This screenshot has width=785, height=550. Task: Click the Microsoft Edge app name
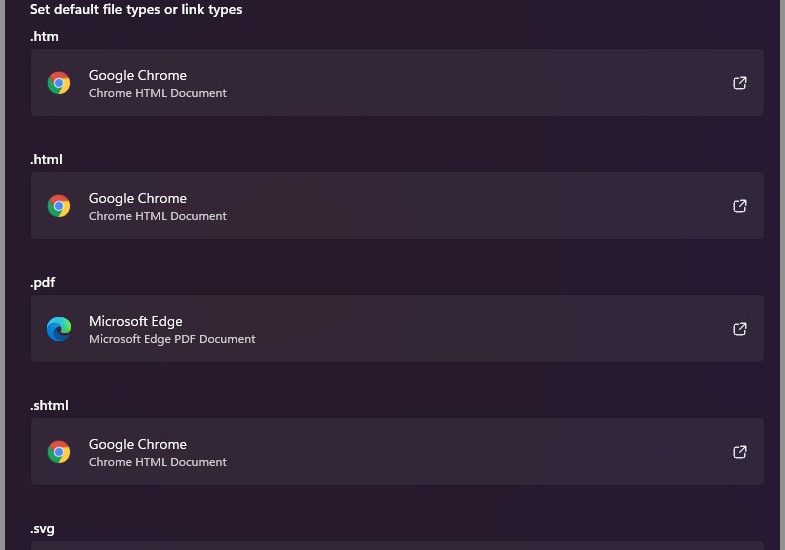(x=136, y=321)
